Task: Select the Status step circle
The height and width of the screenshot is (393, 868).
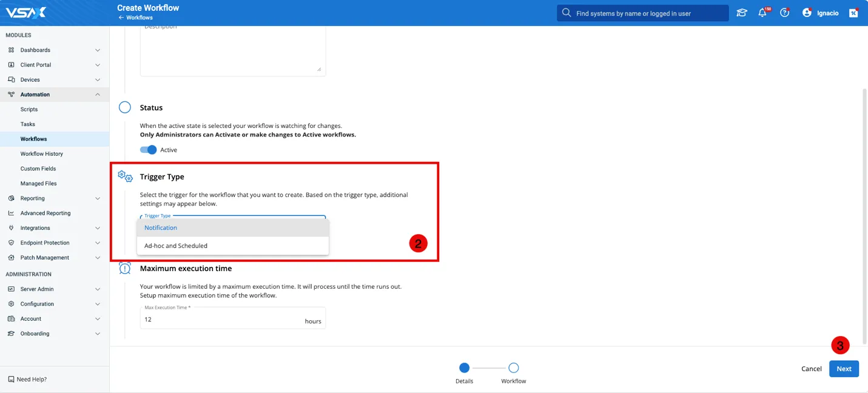Action: [125, 107]
